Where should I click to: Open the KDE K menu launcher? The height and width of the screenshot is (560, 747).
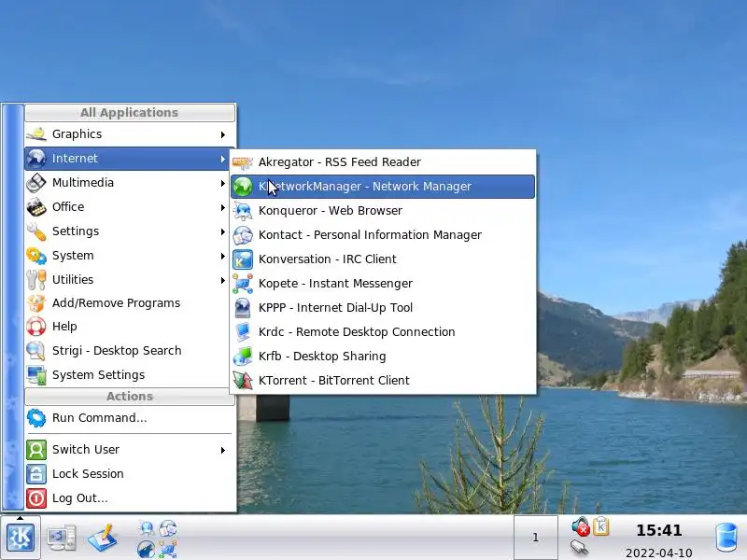click(20, 538)
